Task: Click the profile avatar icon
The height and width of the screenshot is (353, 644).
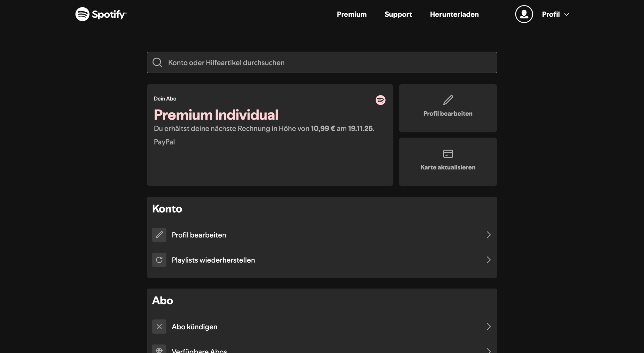Action: [x=524, y=14]
